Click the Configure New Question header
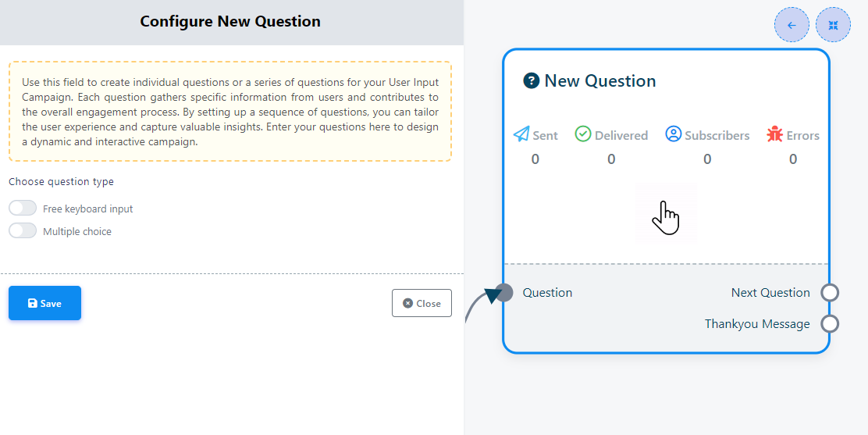 (x=230, y=21)
